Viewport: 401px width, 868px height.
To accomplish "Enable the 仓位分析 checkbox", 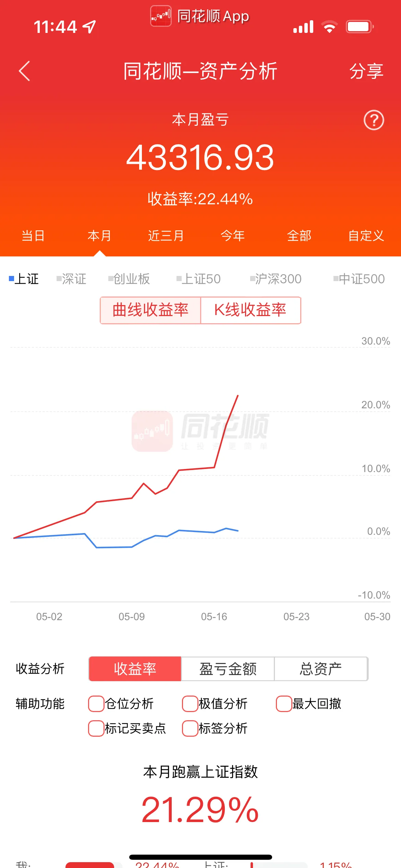I will pos(96,704).
